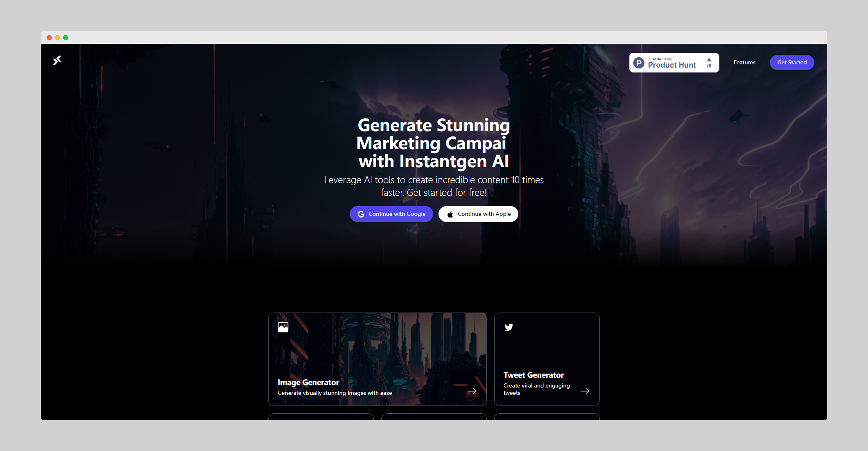Click the Google G icon
The image size is (868, 451).
[361, 214]
